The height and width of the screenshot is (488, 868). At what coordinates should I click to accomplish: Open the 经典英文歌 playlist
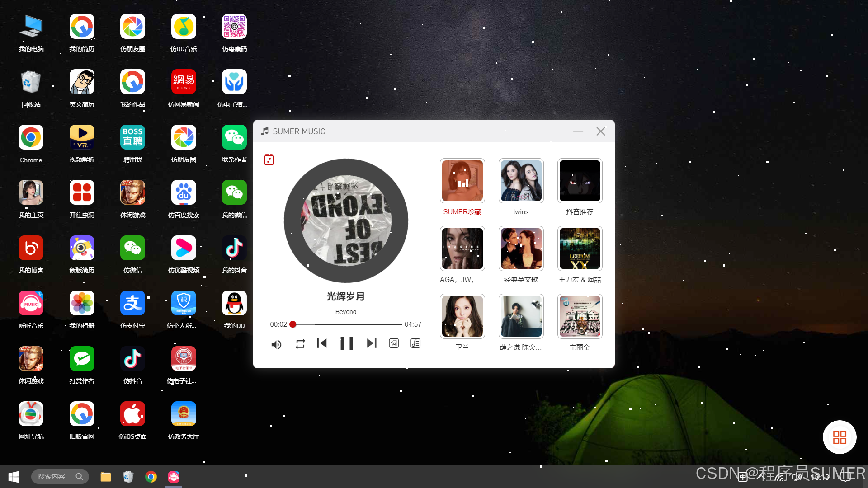point(521,249)
